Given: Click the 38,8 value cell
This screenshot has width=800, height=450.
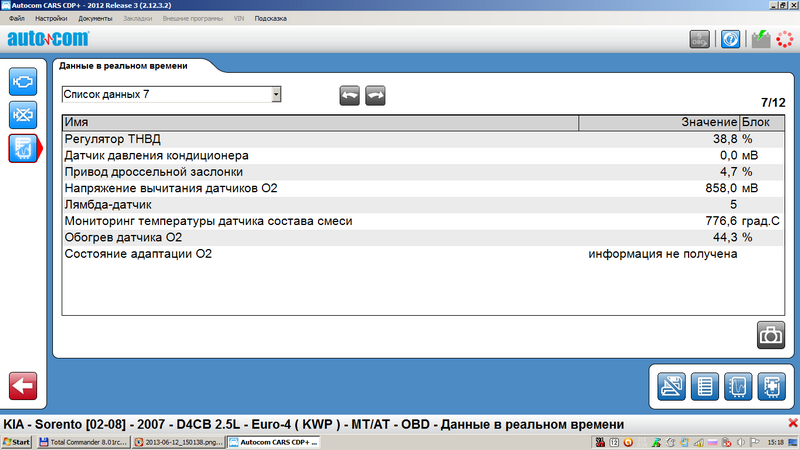Looking at the screenshot, I should [x=724, y=139].
